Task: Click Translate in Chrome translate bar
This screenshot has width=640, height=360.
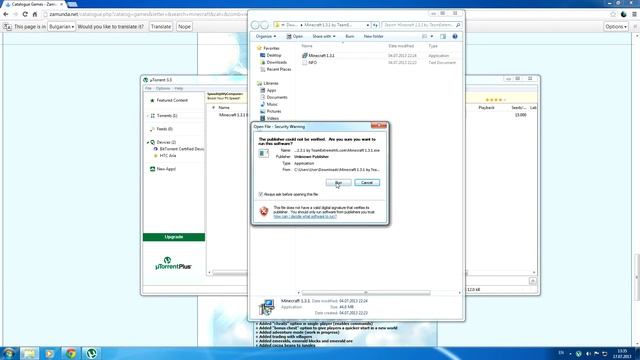Action: [161, 27]
